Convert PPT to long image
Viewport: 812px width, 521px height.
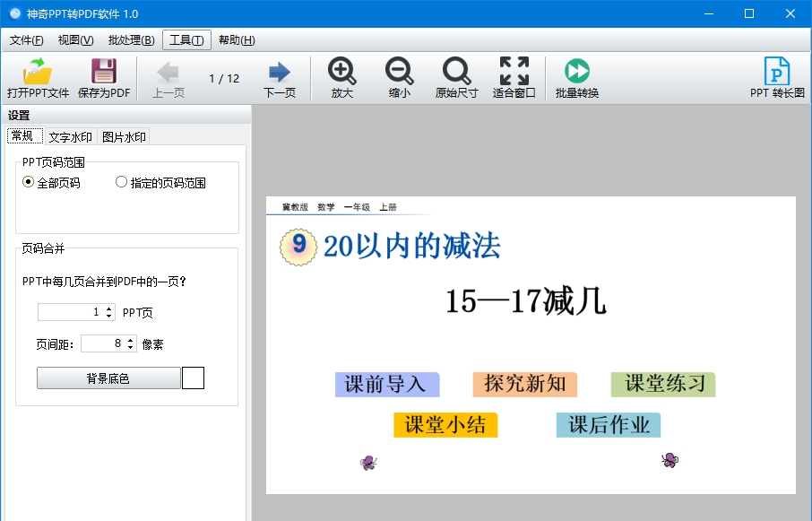pyautogui.click(x=776, y=77)
